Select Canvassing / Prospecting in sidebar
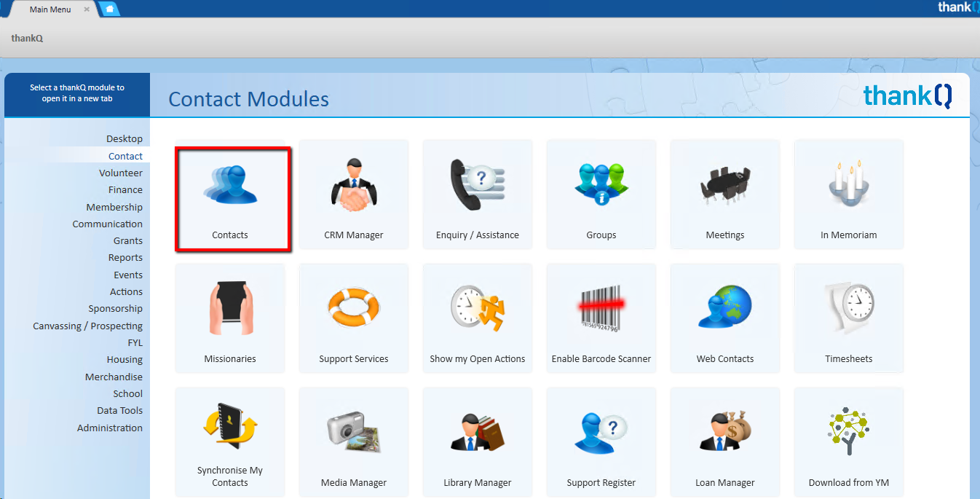Screen dimensions: 980x499 click(x=88, y=326)
